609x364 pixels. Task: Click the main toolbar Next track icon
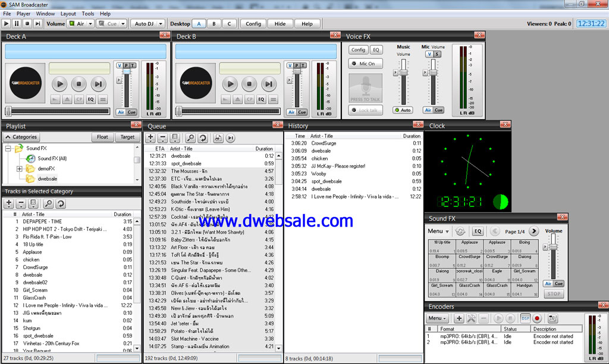coord(37,24)
